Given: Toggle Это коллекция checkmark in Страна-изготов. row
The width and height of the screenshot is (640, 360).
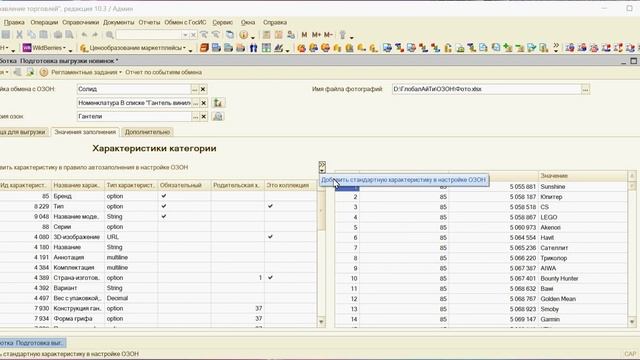Looking at the screenshot, I should coord(270,278).
